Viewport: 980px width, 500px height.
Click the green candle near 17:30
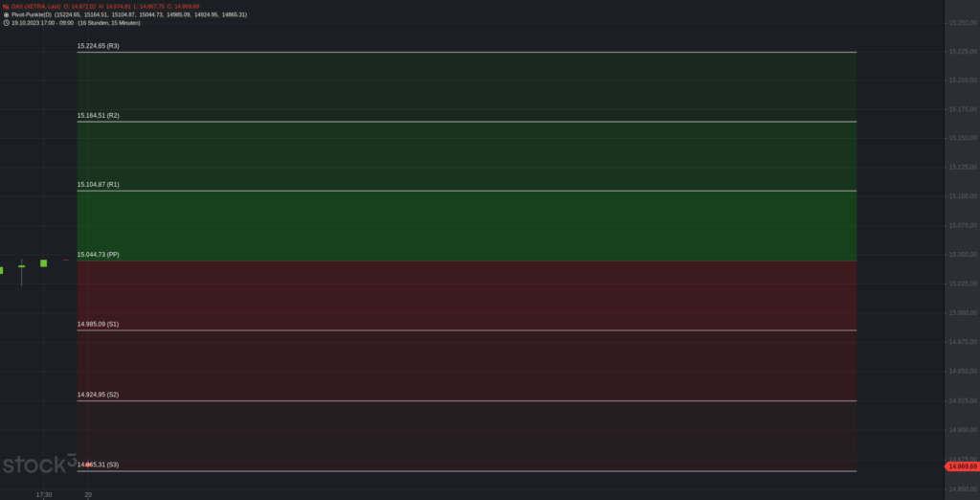[x=43, y=263]
